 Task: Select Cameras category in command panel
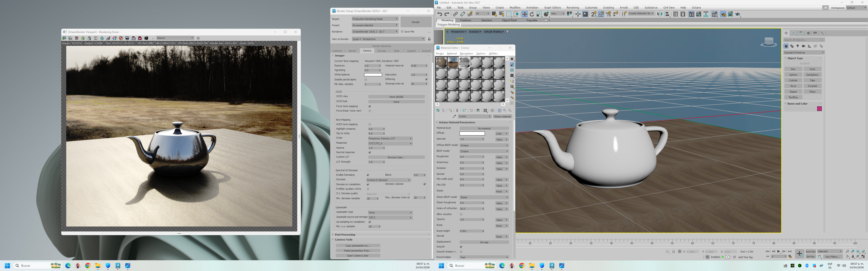click(804, 46)
